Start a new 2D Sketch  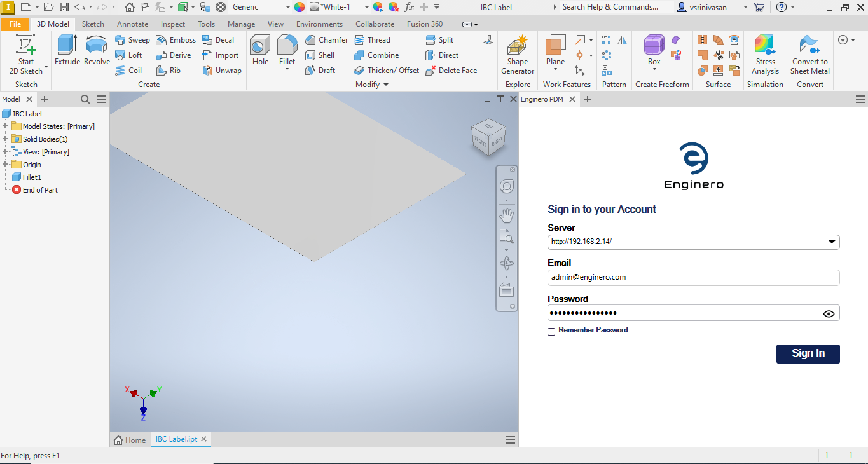coord(26,54)
